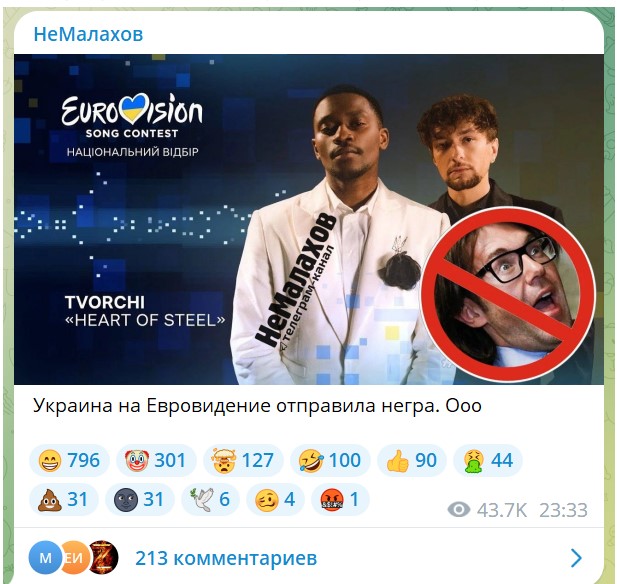Add the cursing face reaction 1
The width and height of the screenshot is (617, 584).
pyautogui.click(x=340, y=499)
